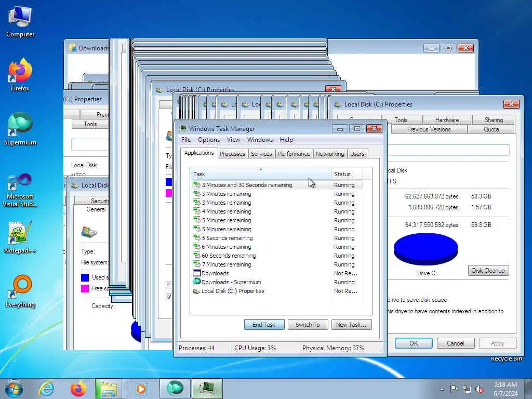
Task: Switch to the Services tab
Action: click(x=261, y=154)
